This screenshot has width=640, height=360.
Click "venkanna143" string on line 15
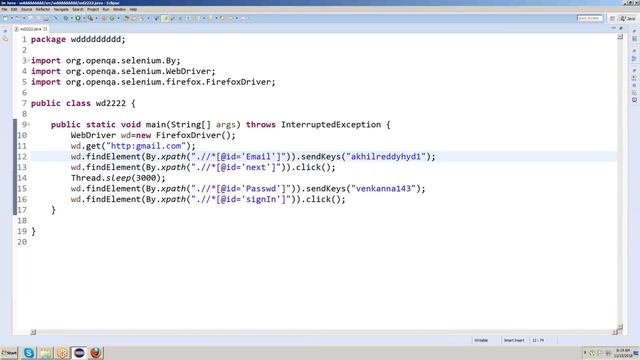pos(383,188)
